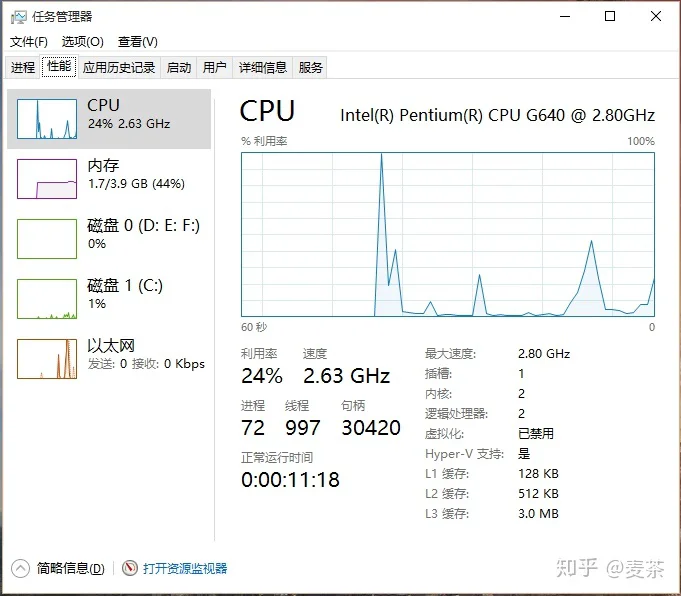Switch to the 进程 tab
Viewport: 681px width, 596px height.
[x=23, y=67]
